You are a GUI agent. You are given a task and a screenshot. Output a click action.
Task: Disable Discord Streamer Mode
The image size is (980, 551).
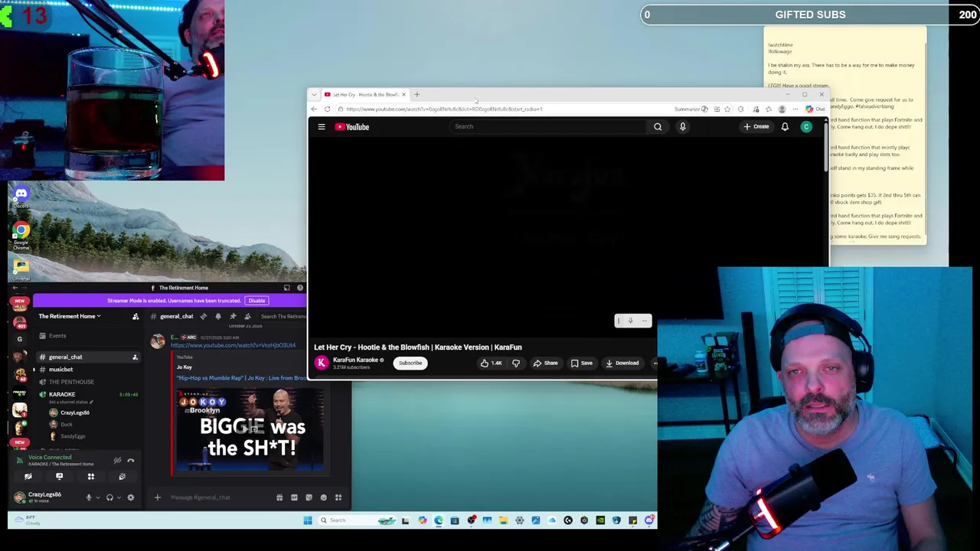(256, 301)
